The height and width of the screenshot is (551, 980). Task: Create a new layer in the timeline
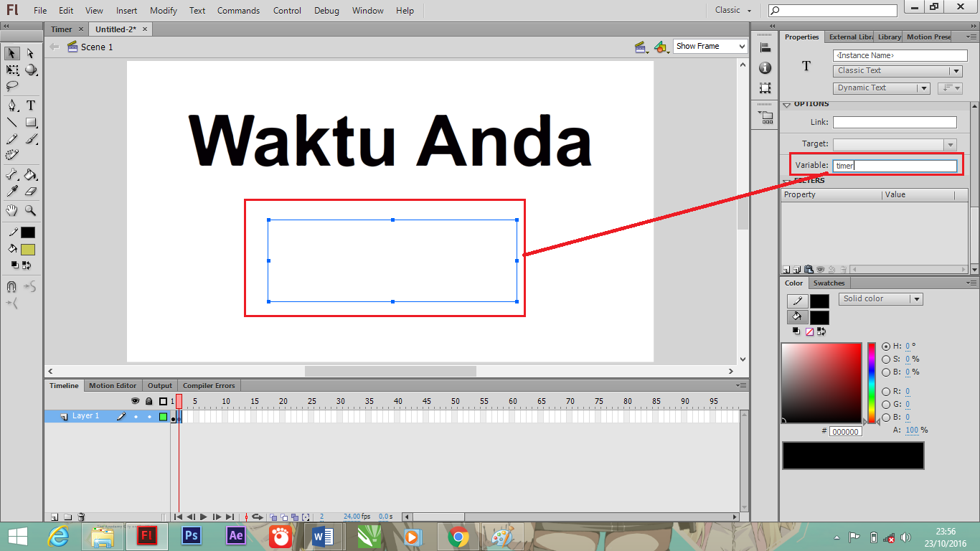pyautogui.click(x=53, y=517)
